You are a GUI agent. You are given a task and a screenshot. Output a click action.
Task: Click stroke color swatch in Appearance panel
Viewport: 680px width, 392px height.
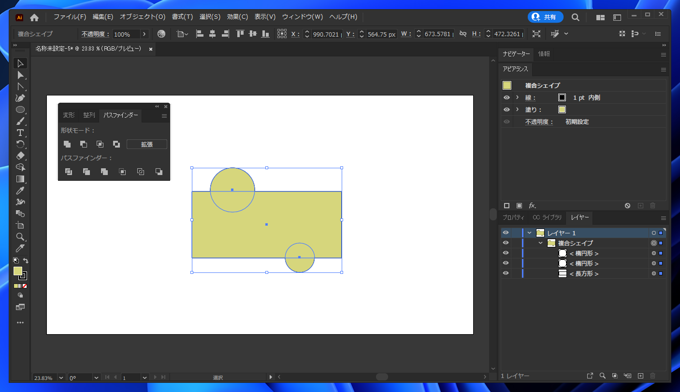coord(562,98)
